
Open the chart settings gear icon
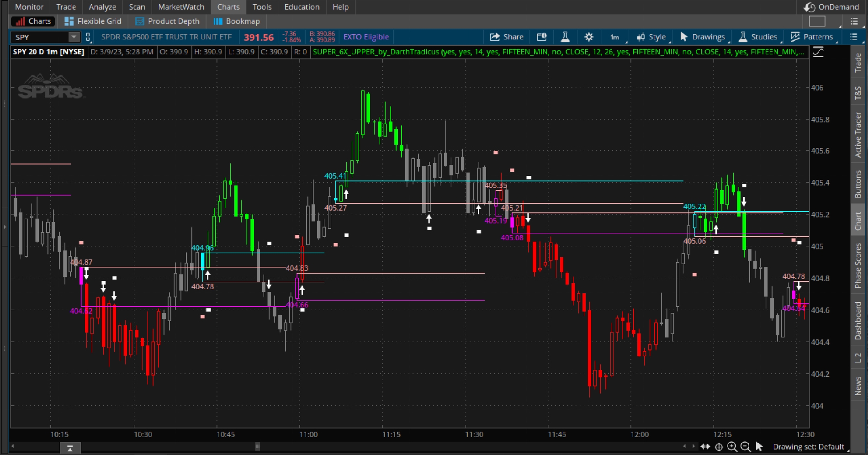589,37
